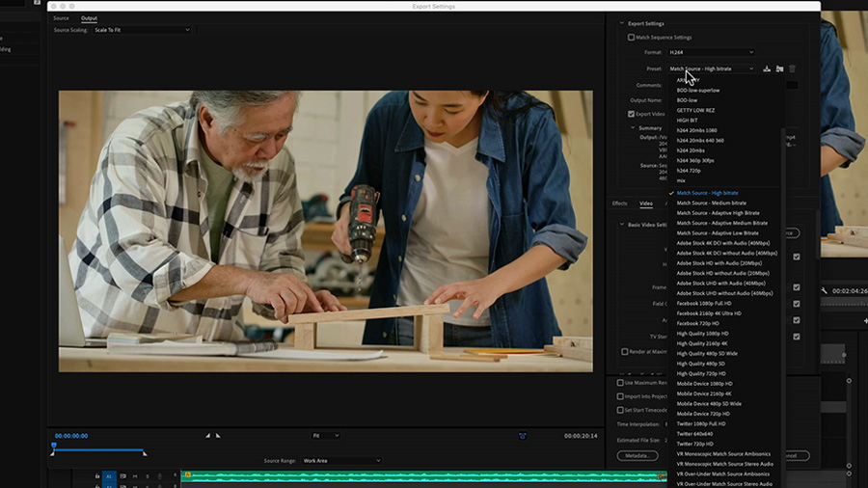Open the Fit zoom level dropdown

point(327,435)
